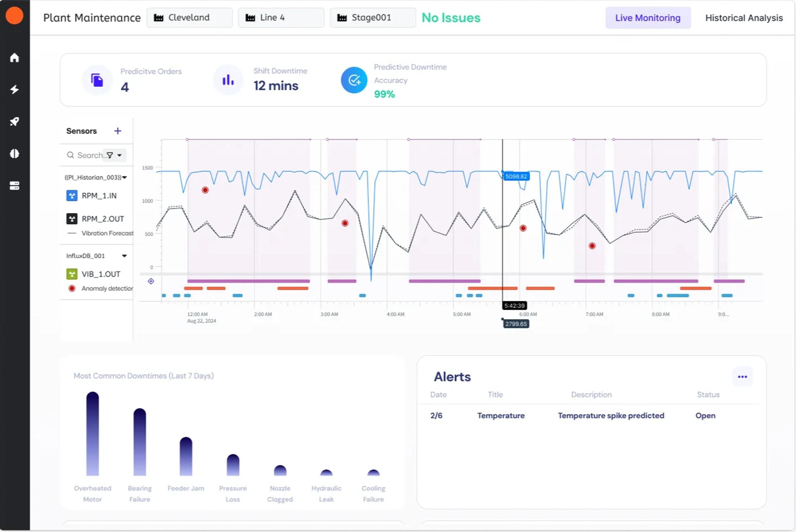Collapse the InfluxDB_001 sensor group
This screenshot has width=796, height=532.
pos(124,256)
